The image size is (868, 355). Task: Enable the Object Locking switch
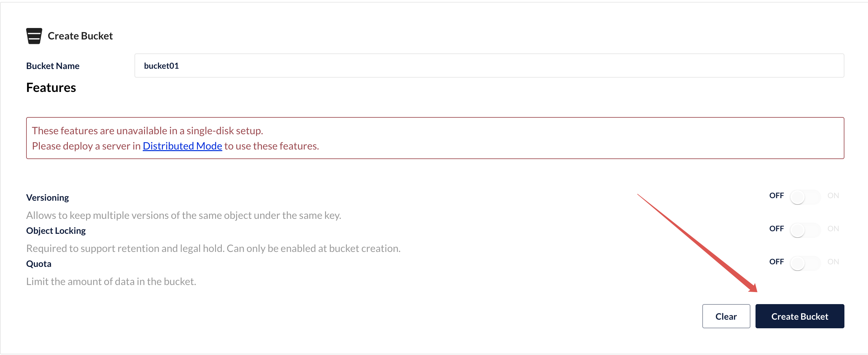pyautogui.click(x=805, y=230)
